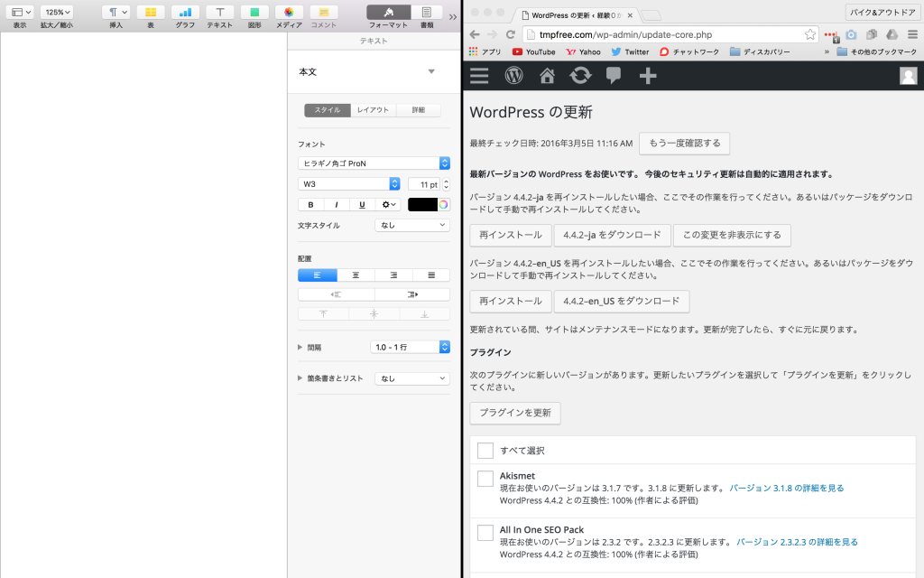
Task: Switch to the レイアウト tab
Action: click(373, 109)
